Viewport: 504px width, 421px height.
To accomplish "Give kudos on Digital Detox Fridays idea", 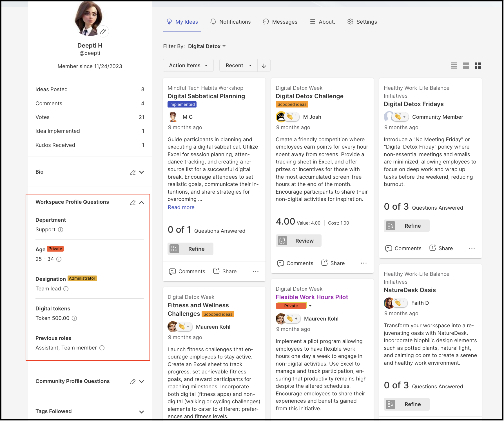I will [400, 117].
